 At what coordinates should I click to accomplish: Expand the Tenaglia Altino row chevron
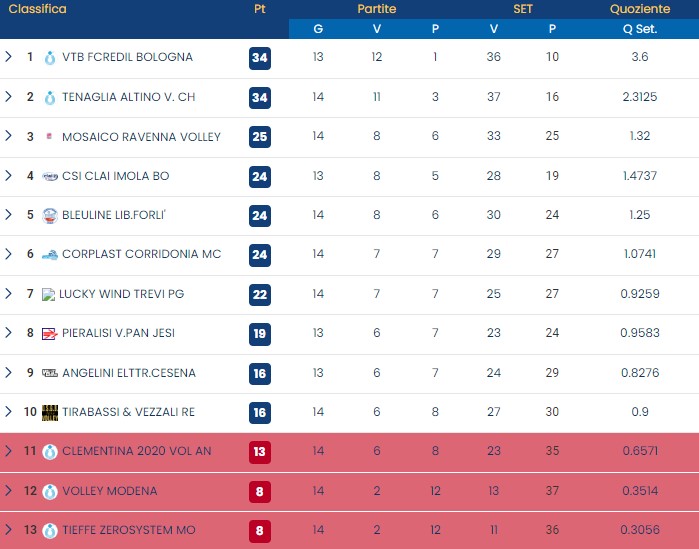point(9,97)
